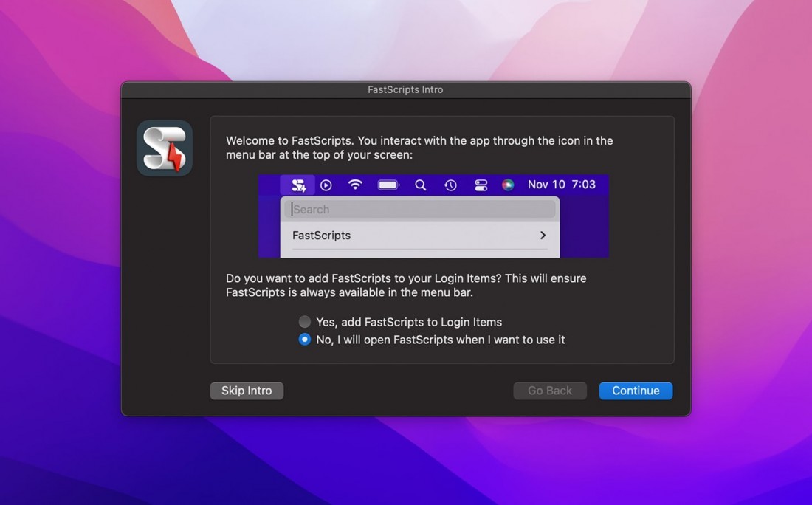Click the FastScripts entry in the preview menu
This screenshot has height=505, width=812.
coord(322,236)
